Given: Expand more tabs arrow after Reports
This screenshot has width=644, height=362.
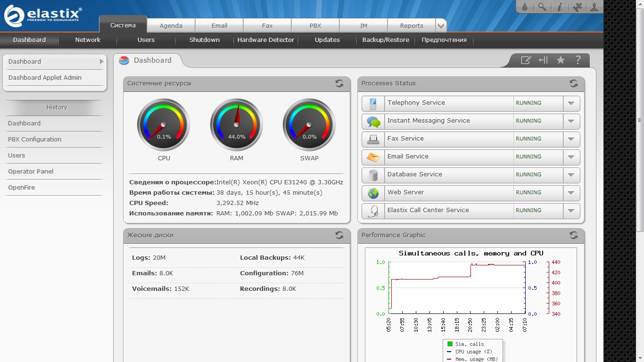Looking at the screenshot, I should tap(441, 25).
